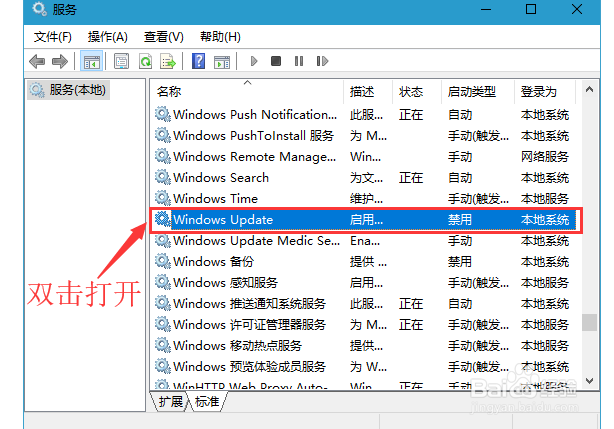
Task: Switch to the 标准 tab
Action: [207, 402]
